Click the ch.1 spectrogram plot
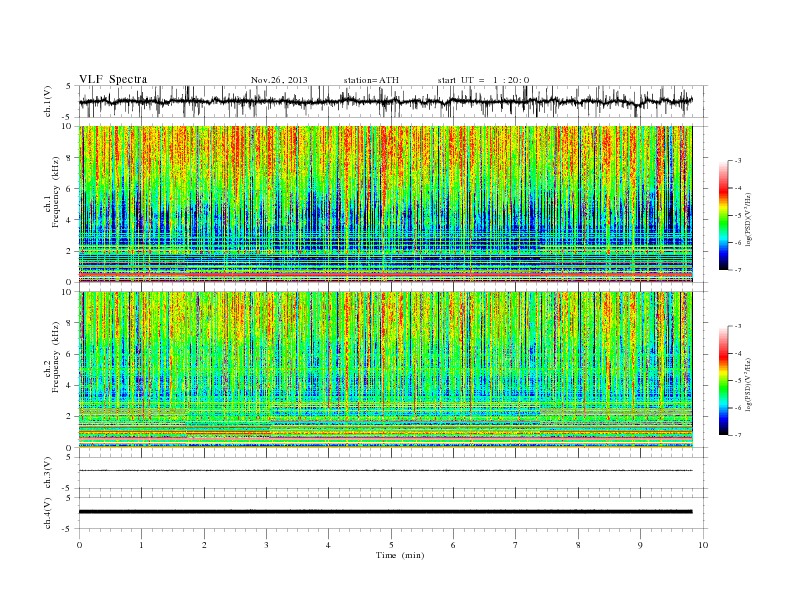The image size is (792, 612). pos(386,204)
